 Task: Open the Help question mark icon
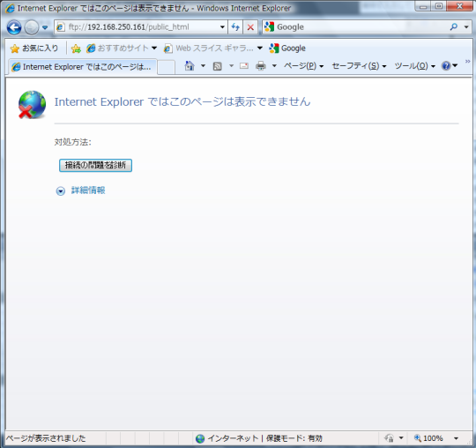click(x=446, y=65)
